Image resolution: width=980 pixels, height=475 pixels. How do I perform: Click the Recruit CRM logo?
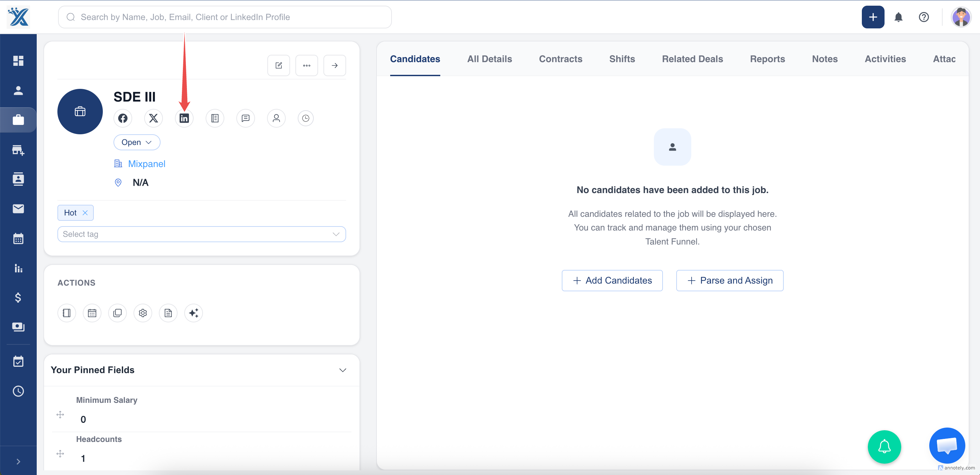pyautogui.click(x=18, y=17)
